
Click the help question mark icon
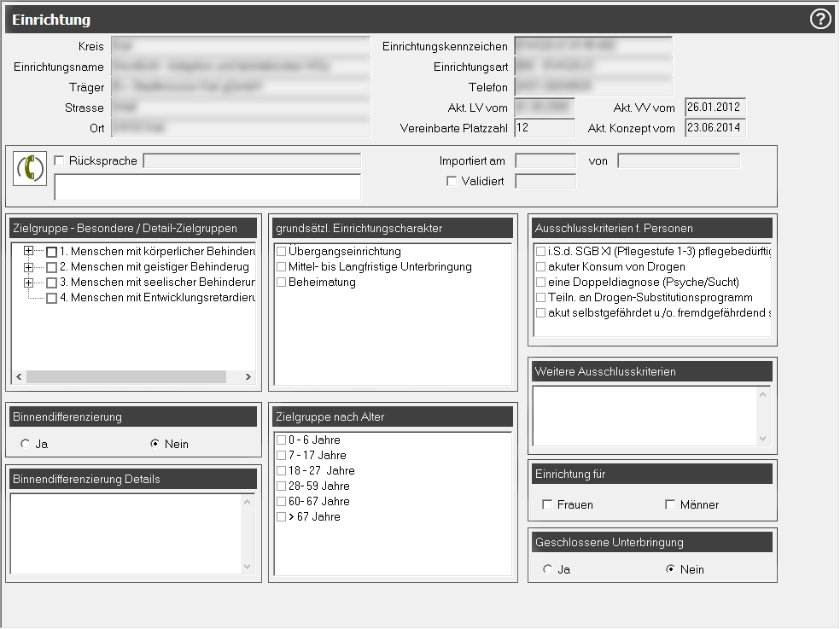point(820,20)
